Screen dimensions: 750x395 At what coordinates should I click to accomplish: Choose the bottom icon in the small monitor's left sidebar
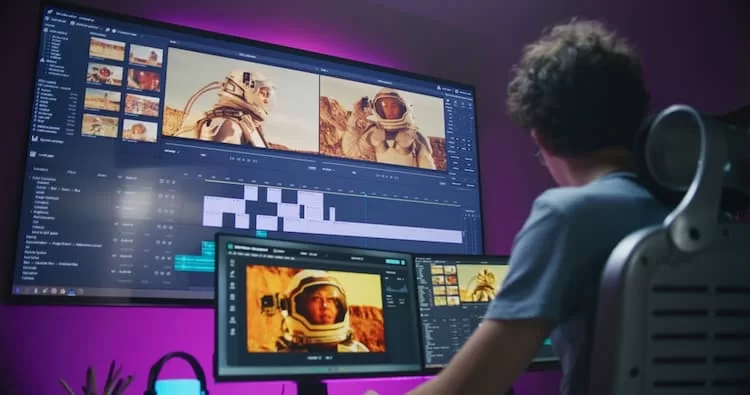coord(233,331)
